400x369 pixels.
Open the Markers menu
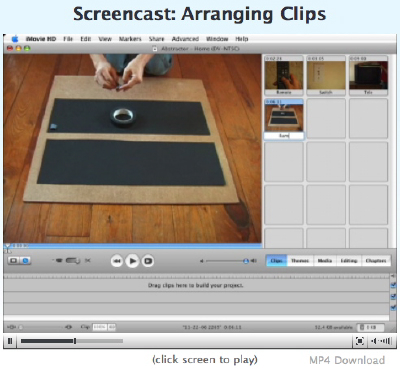click(130, 39)
